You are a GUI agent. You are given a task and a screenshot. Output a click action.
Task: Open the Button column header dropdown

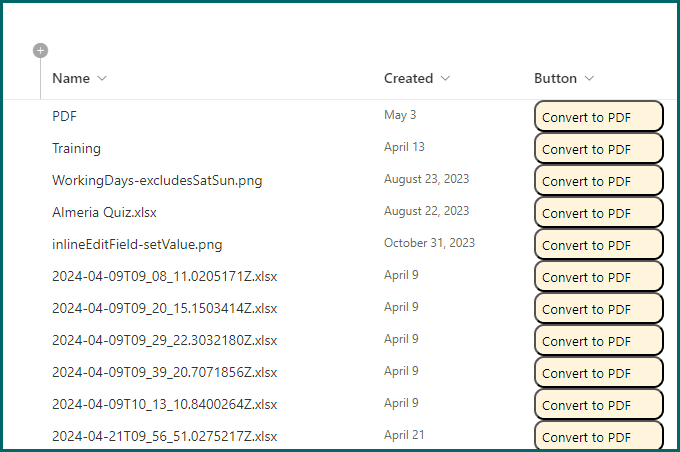point(589,78)
